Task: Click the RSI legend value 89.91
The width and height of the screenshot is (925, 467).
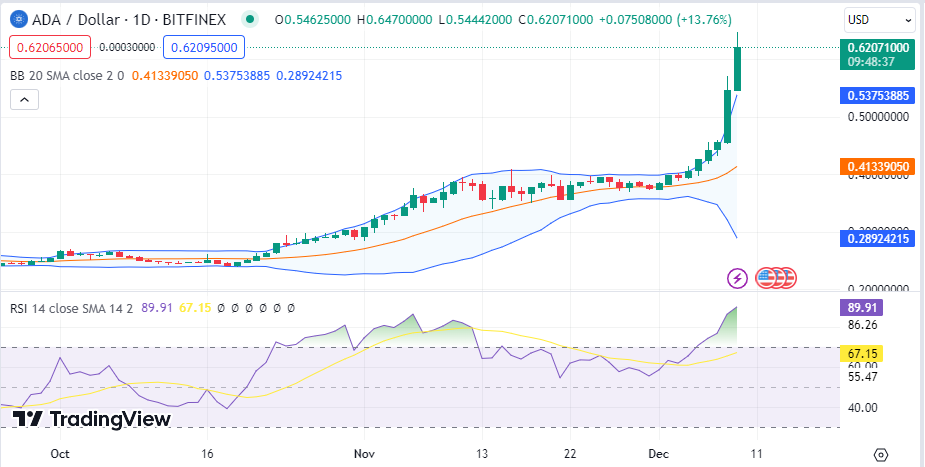Action: point(157,308)
